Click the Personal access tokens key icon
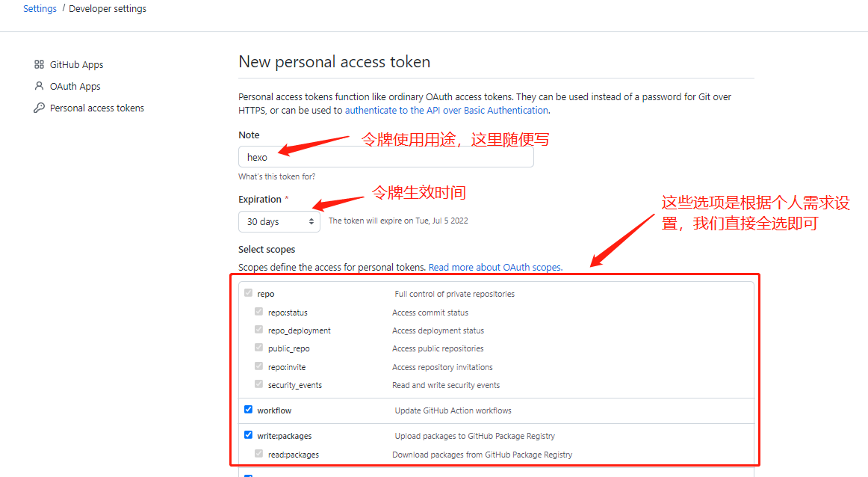Viewport: 868px width, 477px height. coord(39,108)
